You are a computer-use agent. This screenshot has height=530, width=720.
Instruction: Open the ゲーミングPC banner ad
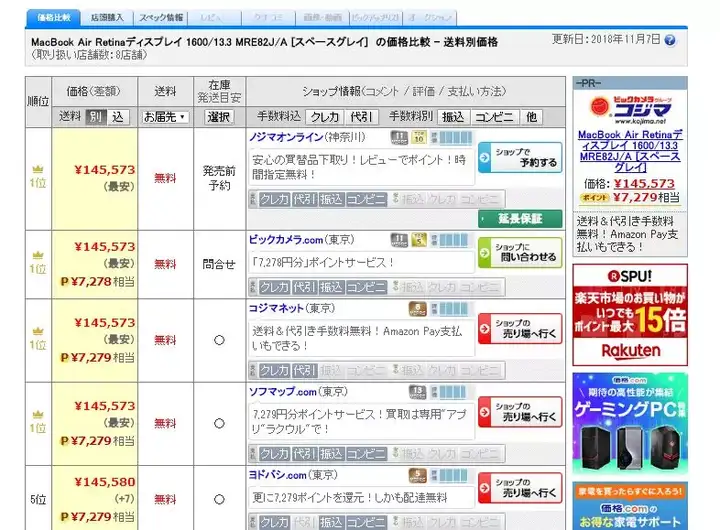(630, 423)
